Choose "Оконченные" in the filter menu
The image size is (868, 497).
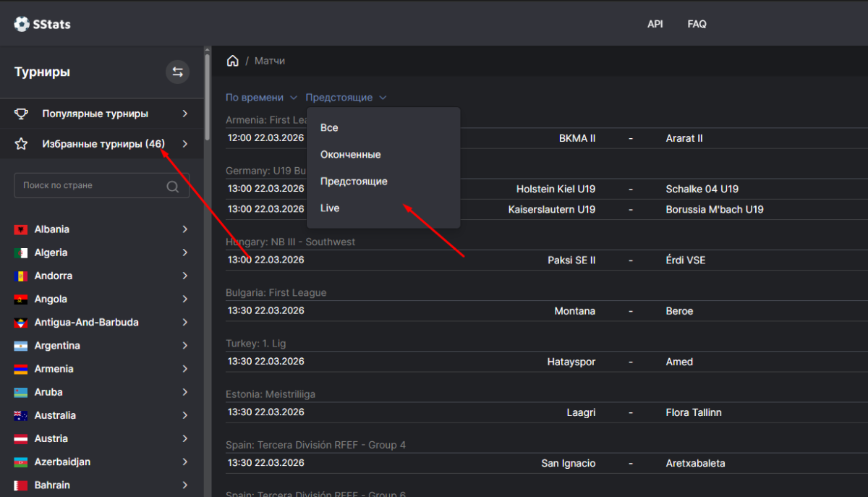(x=350, y=155)
